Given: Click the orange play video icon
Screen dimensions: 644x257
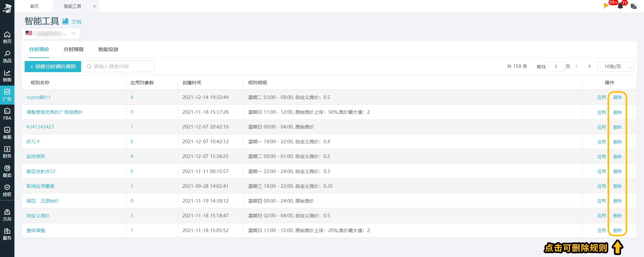Looking at the screenshot, I should (x=606, y=6).
